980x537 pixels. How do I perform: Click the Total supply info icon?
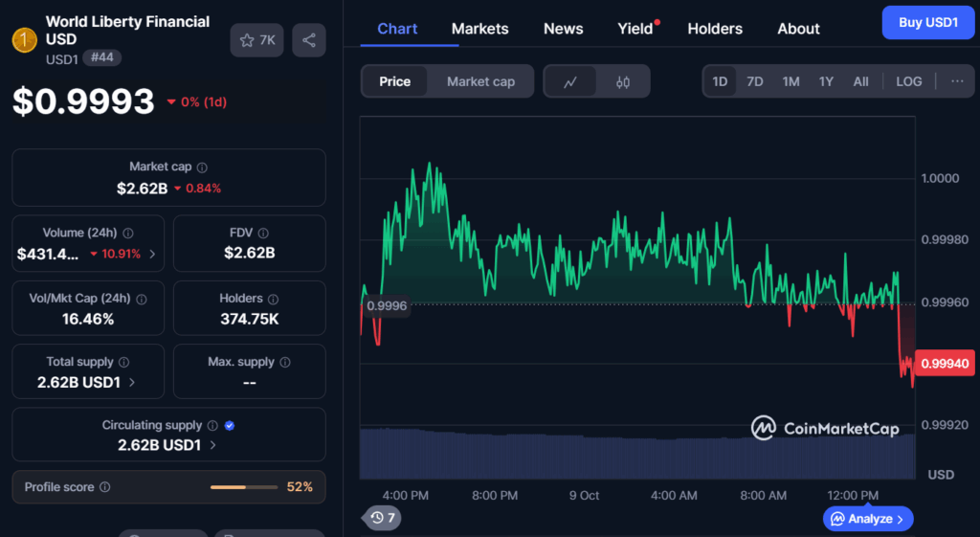tap(123, 363)
